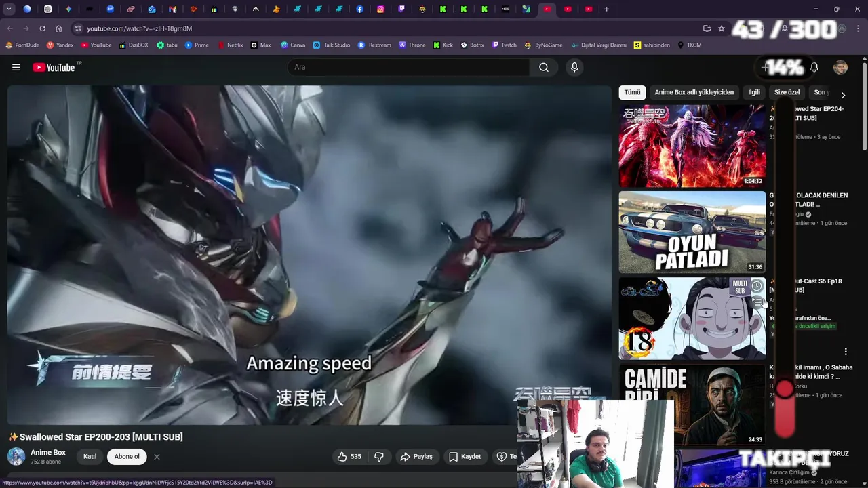Open the sahibinden bookmark
This screenshot has height=488, width=868.
(x=652, y=45)
